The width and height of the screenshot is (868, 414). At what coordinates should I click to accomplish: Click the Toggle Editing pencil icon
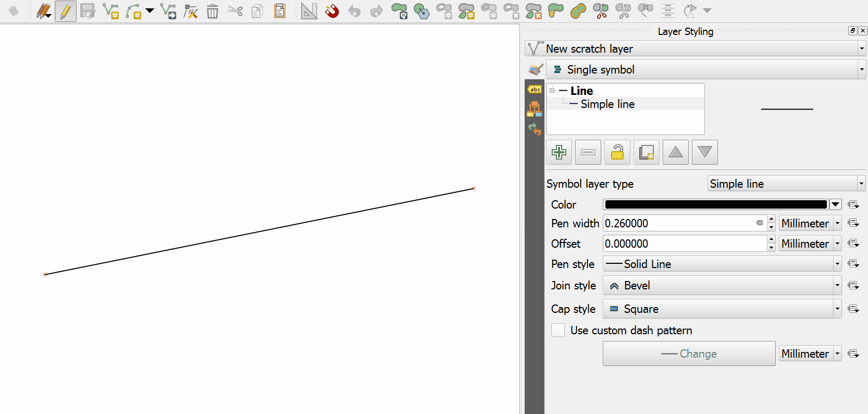[x=66, y=11]
